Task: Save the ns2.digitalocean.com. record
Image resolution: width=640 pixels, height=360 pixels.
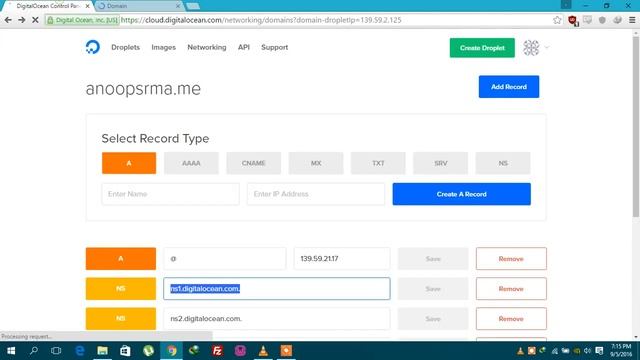Action: (433, 318)
